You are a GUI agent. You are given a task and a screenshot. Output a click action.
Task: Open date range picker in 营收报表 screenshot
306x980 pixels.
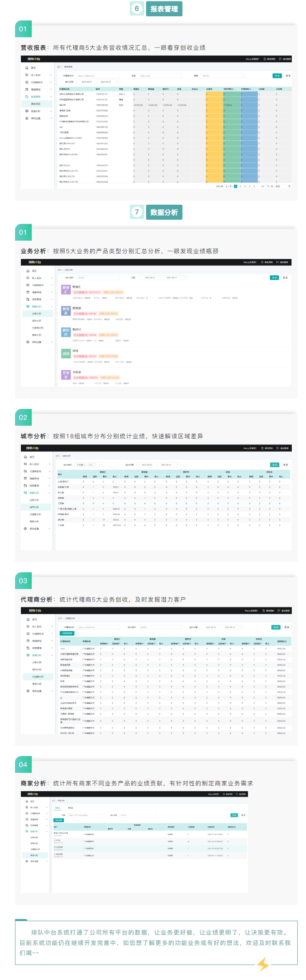pyautogui.click(x=97, y=82)
